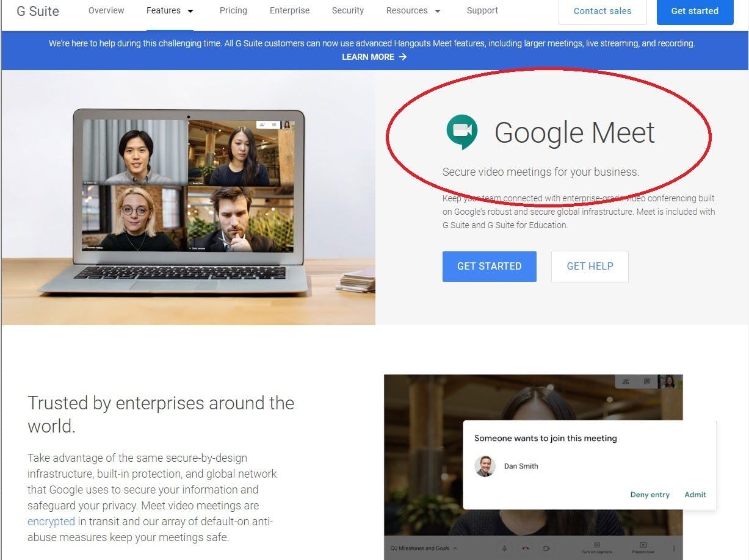This screenshot has height=560, width=749.
Task: Go to Support in the navigation
Action: pyautogui.click(x=482, y=10)
